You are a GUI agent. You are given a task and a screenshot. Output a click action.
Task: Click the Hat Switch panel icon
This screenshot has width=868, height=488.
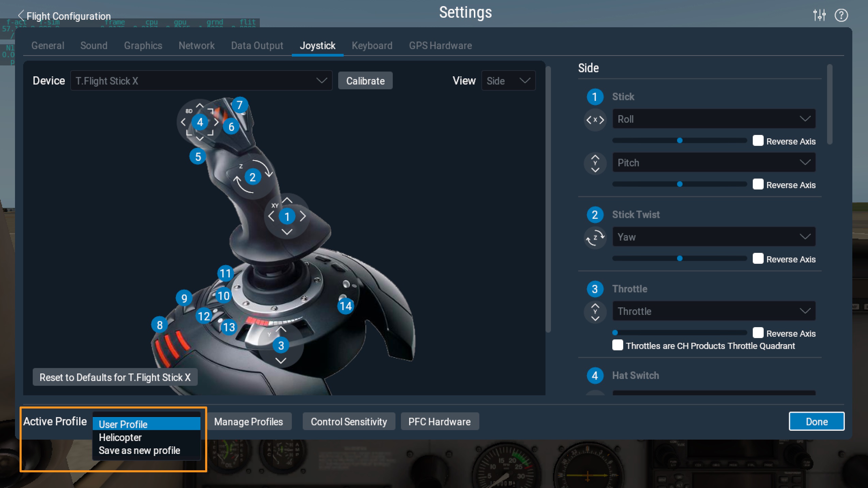594,375
